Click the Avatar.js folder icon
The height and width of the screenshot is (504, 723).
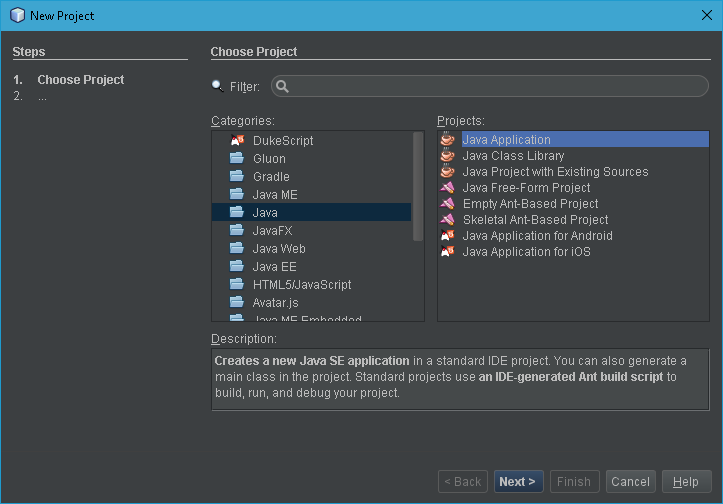(x=237, y=302)
